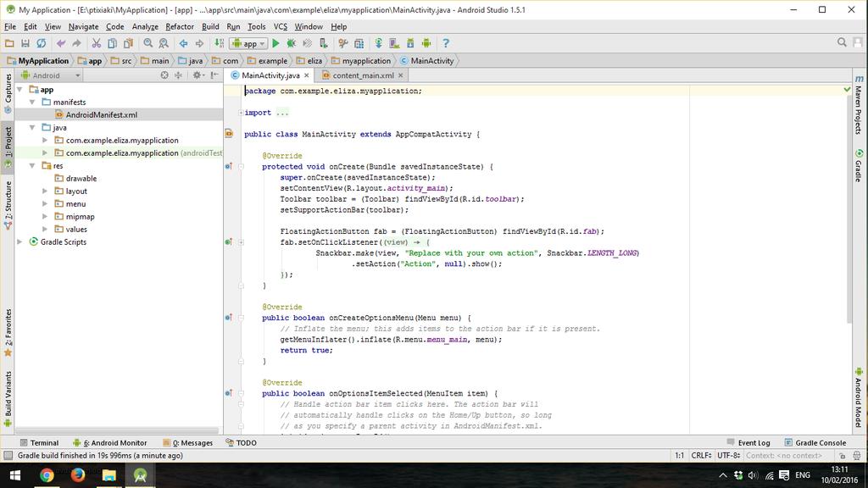Expand Gradle Scripts node
This screenshot has height=488, width=868.
coord(20,242)
